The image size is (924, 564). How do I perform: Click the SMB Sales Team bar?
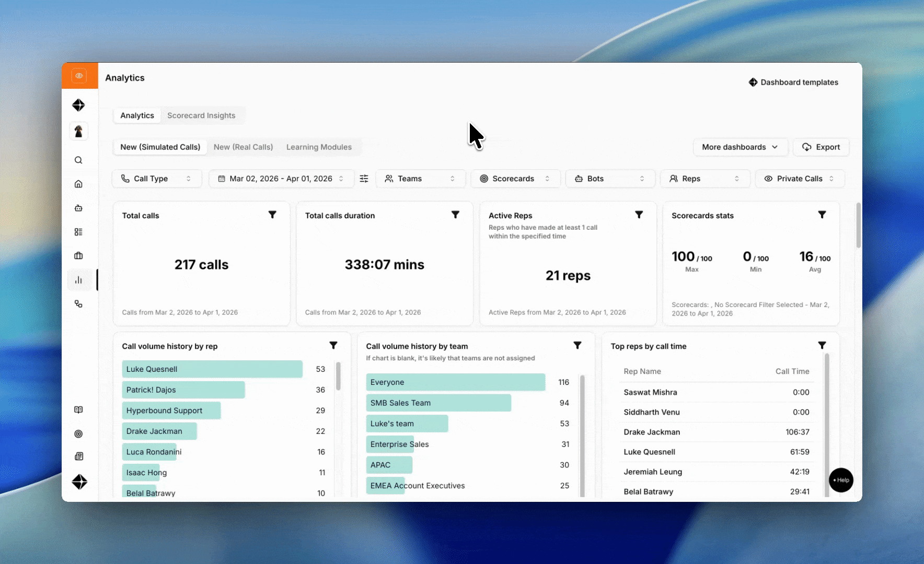[x=438, y=403]
